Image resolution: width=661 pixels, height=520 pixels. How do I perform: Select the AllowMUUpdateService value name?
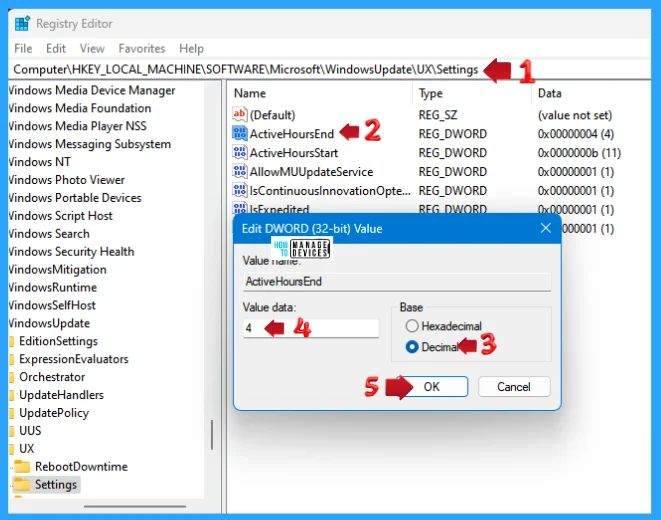coord(312,172)
